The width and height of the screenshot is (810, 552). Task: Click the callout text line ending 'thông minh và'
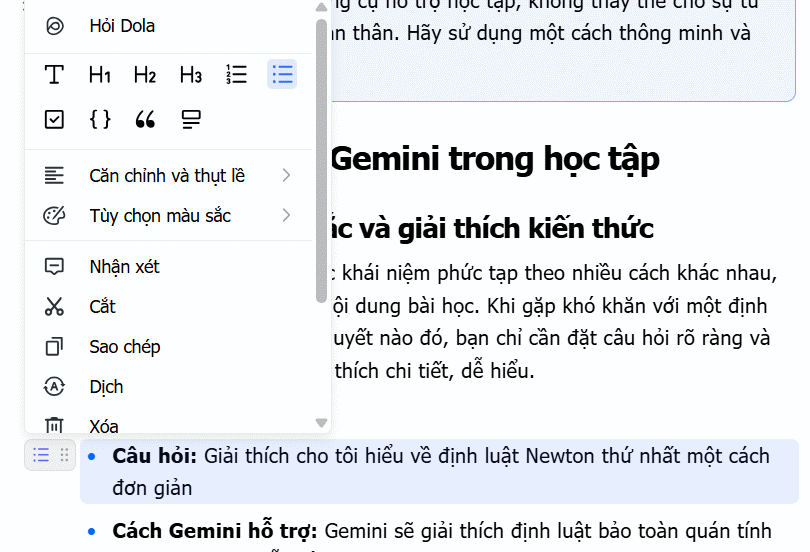[540, 33]
